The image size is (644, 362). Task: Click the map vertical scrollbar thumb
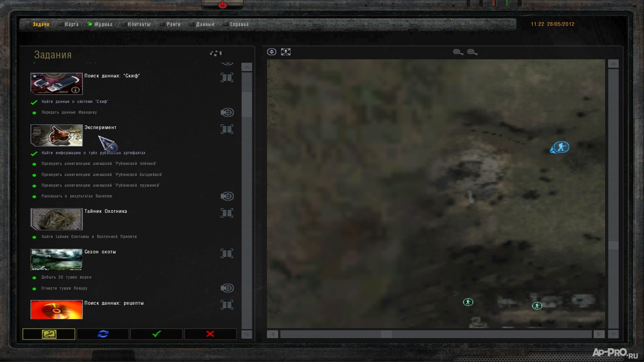click(x=613, y=245)
